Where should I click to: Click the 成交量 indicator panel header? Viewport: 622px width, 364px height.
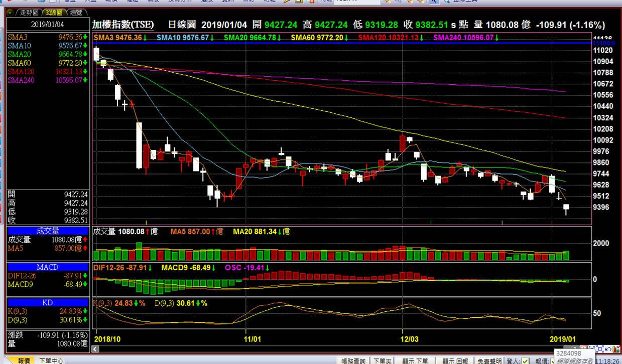pyautogui.click(x=48, y=231)
